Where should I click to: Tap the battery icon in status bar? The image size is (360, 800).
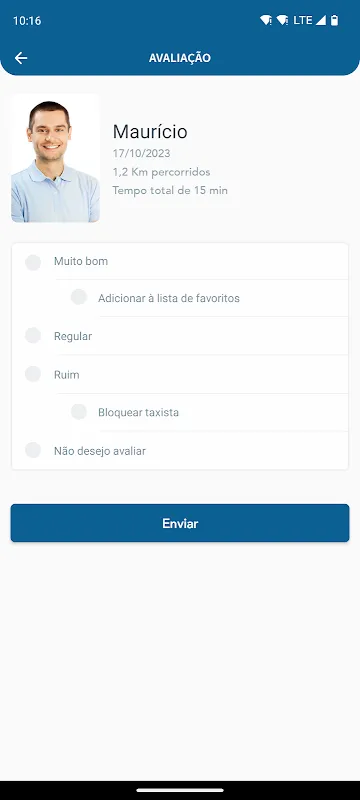335,20
